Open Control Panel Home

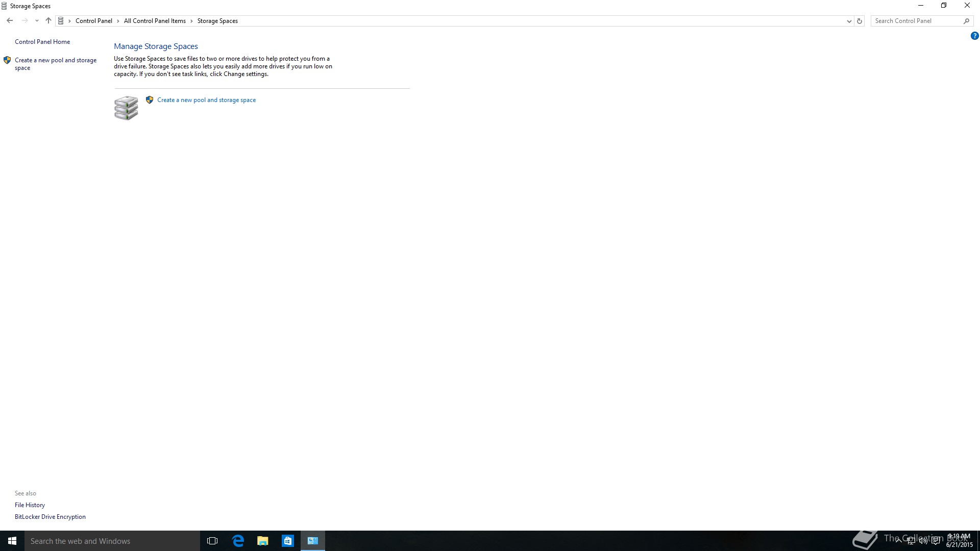pos(42,42)
